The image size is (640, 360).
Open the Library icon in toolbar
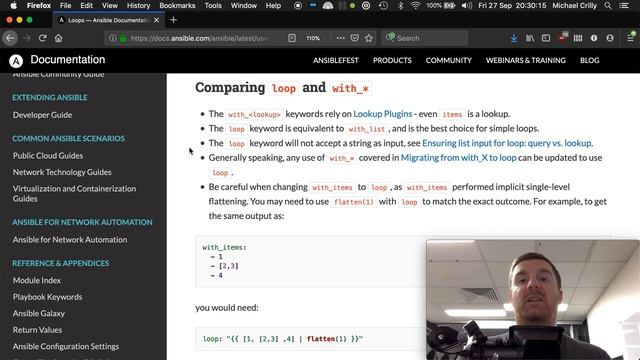[x=530, y=38]
